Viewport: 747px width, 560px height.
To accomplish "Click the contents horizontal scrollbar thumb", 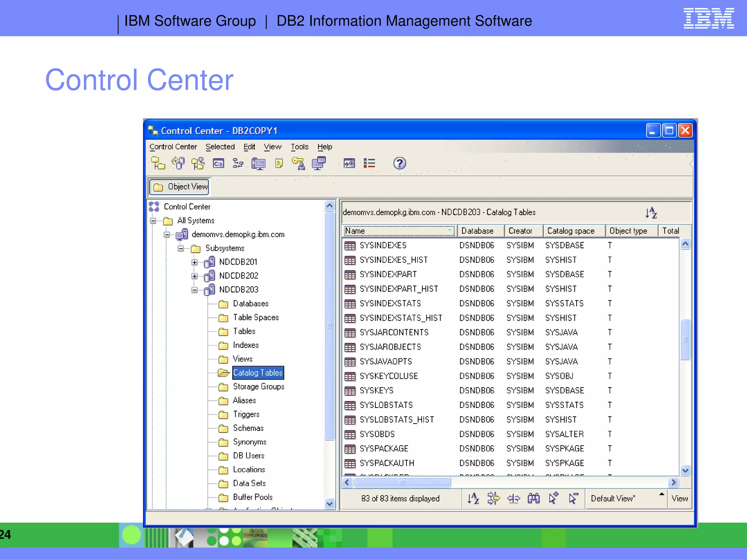I will pos(402,482).
